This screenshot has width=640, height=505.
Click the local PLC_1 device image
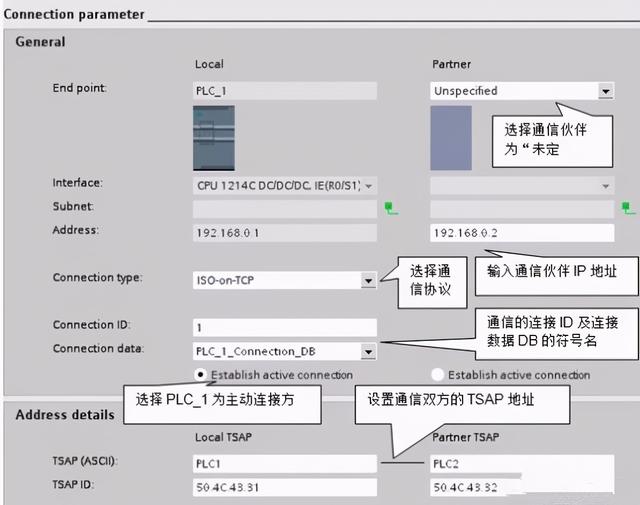(x=213, y=138)
